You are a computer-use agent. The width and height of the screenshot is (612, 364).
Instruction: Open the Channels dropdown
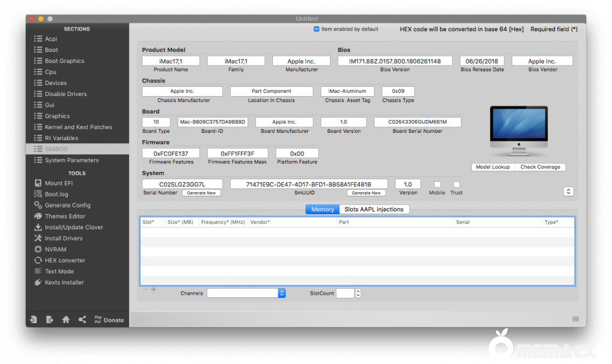(x=246, y=293)
